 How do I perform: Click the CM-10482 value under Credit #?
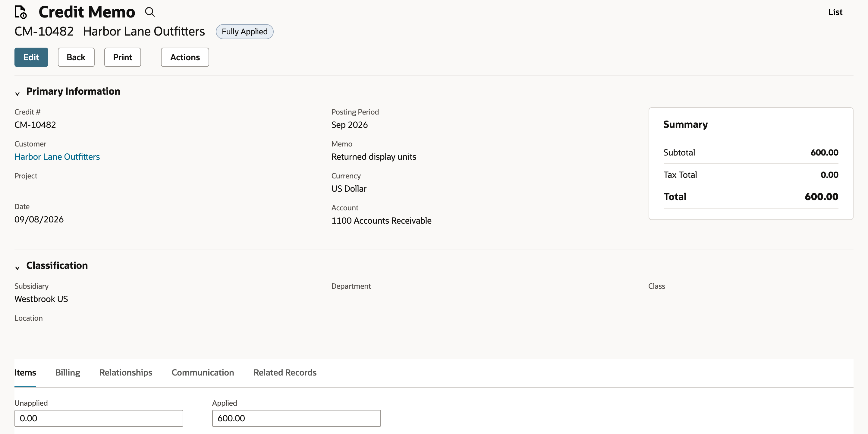35,125
